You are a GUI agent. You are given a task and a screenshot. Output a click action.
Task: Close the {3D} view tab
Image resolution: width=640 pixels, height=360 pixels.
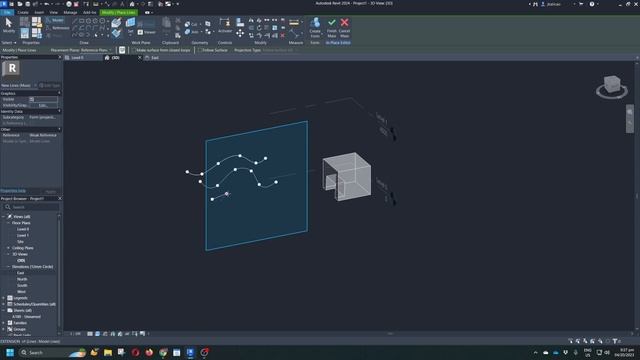click(x=140, y=58)
